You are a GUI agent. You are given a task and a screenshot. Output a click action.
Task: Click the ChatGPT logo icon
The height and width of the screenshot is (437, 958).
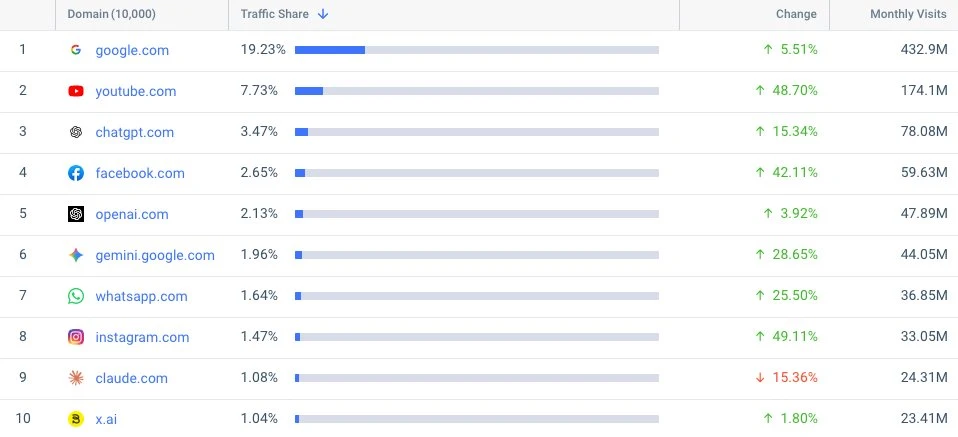coord(76,132)
